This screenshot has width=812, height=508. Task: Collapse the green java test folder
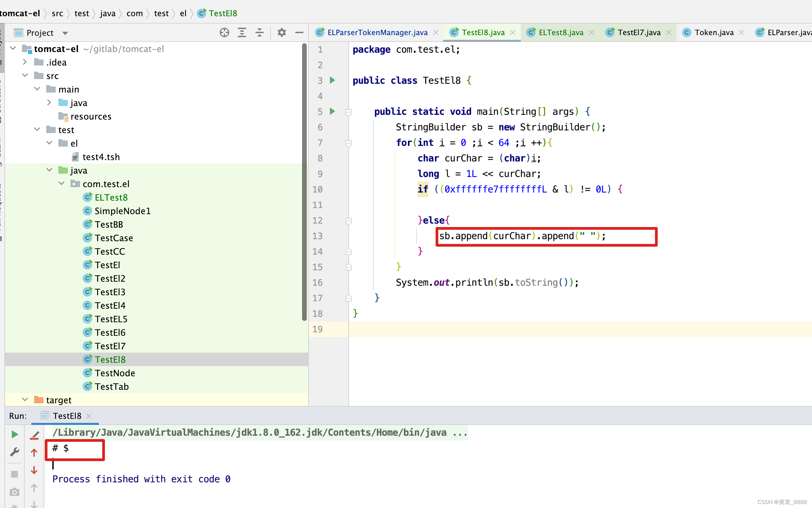49,170
